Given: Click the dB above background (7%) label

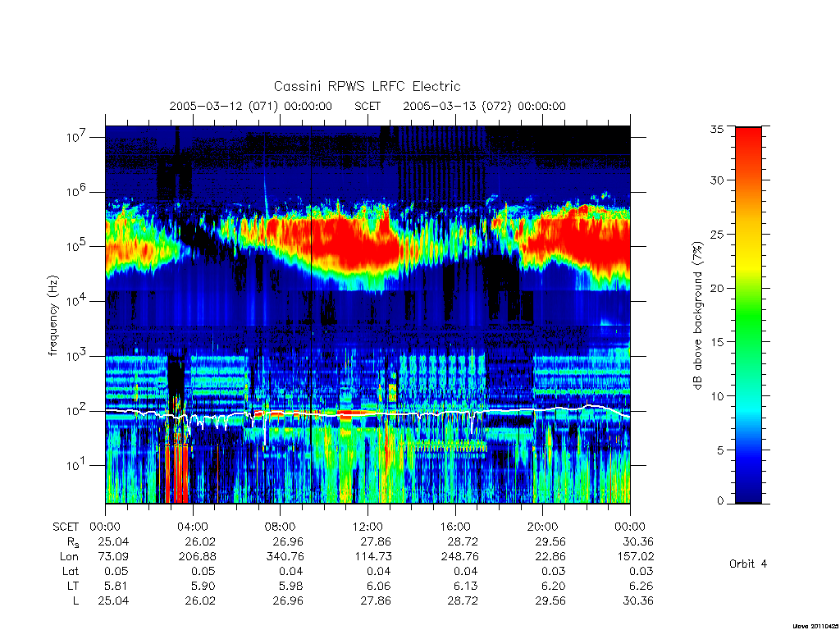Looking at the screenshot, I should point(697,315).
